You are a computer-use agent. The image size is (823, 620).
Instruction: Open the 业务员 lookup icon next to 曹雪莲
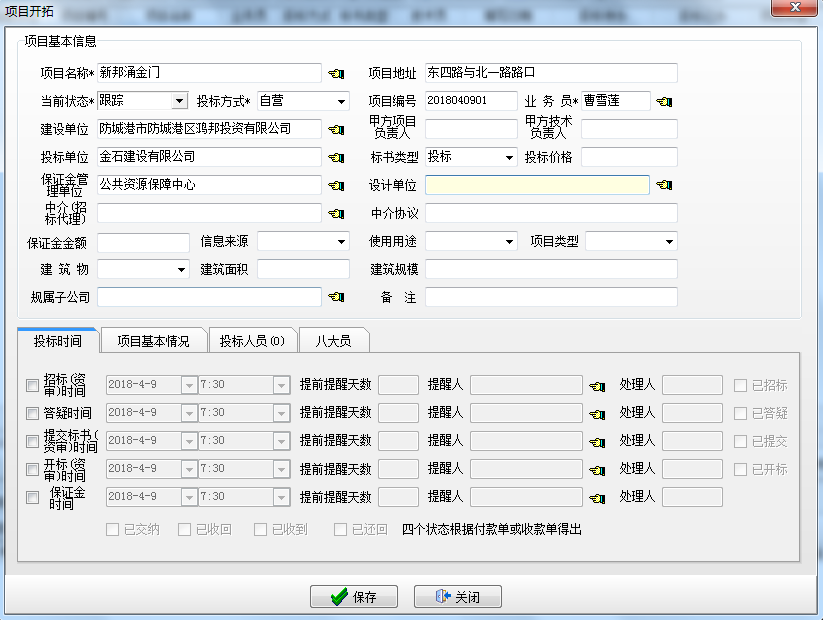[663, 101]
